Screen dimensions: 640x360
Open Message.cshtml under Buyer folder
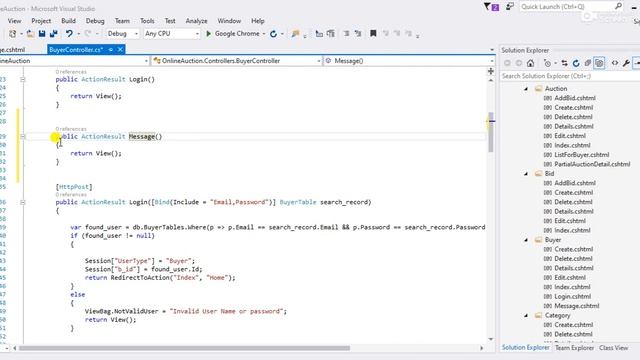click(576, 306)
